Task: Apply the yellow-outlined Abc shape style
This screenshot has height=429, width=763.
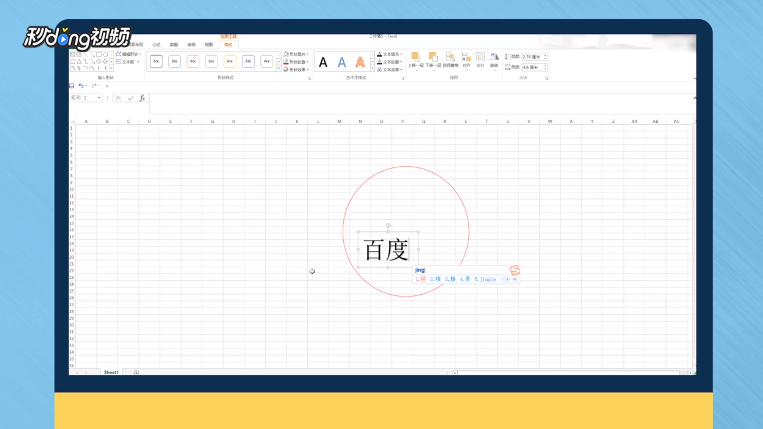Action: (x=230, y=62)
